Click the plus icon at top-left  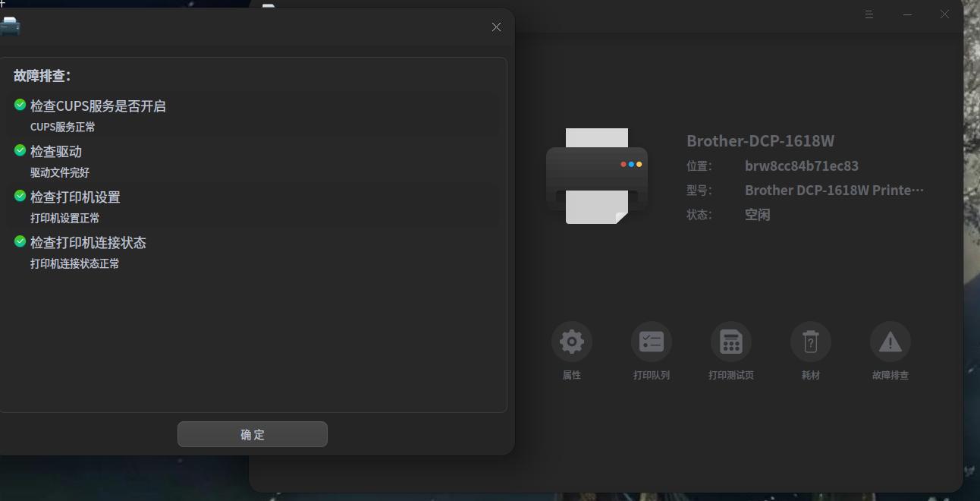[5, 4]
